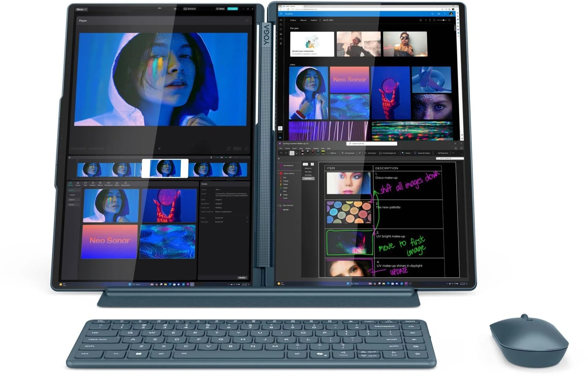Click the OneDrive settings gear icon
Image resolution: width=588 pixels, height=376 pixels.
[x=439, y=14]
